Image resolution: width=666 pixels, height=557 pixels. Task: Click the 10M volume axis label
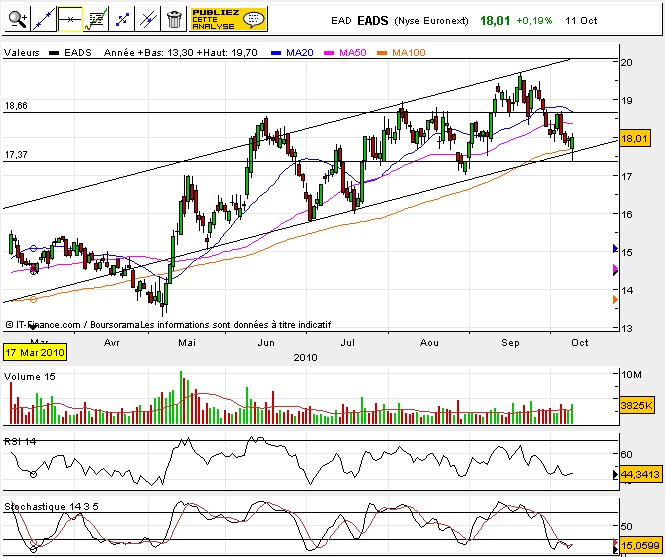pos(632,374)
